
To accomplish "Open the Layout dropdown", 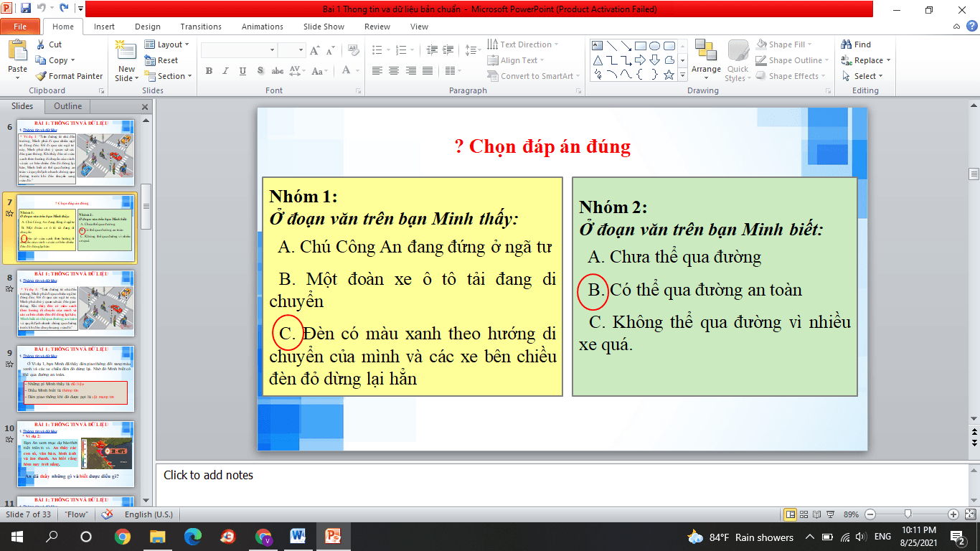I will coord(166,44).
